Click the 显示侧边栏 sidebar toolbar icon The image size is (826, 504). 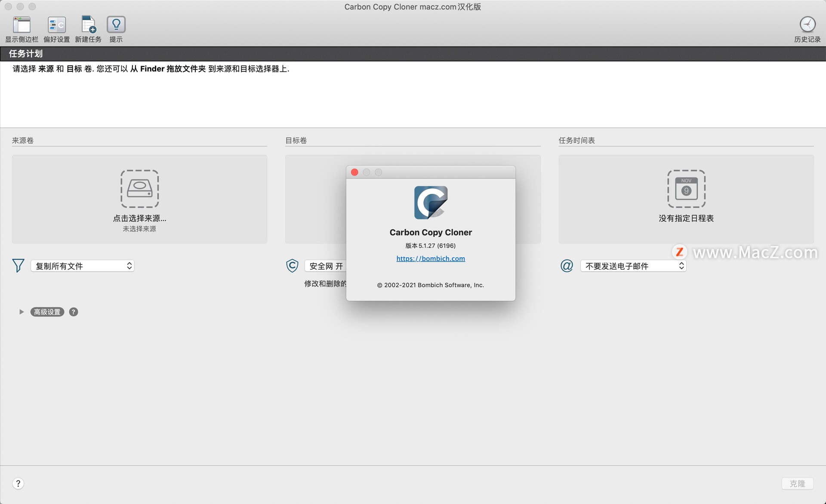coord(22,25)
